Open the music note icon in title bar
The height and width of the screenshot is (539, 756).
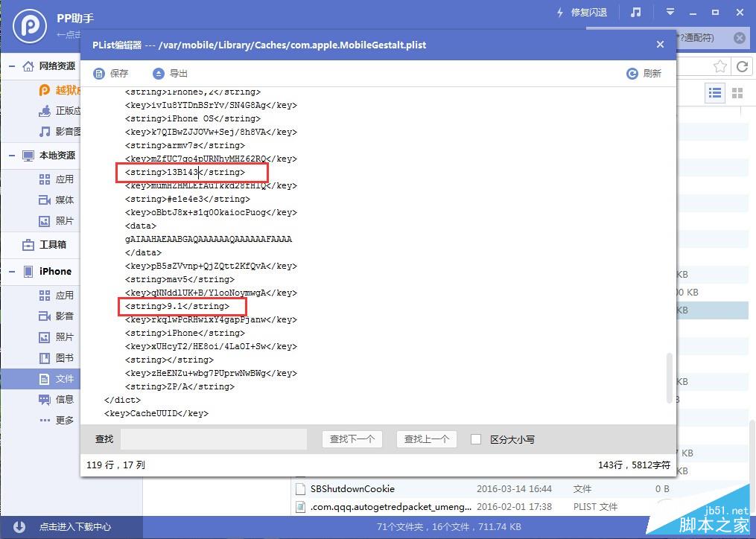click(636, 13)
